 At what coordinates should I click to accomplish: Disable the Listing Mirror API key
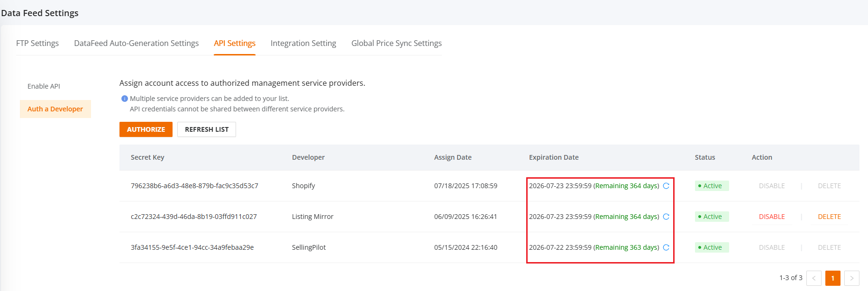coord(772,217)
